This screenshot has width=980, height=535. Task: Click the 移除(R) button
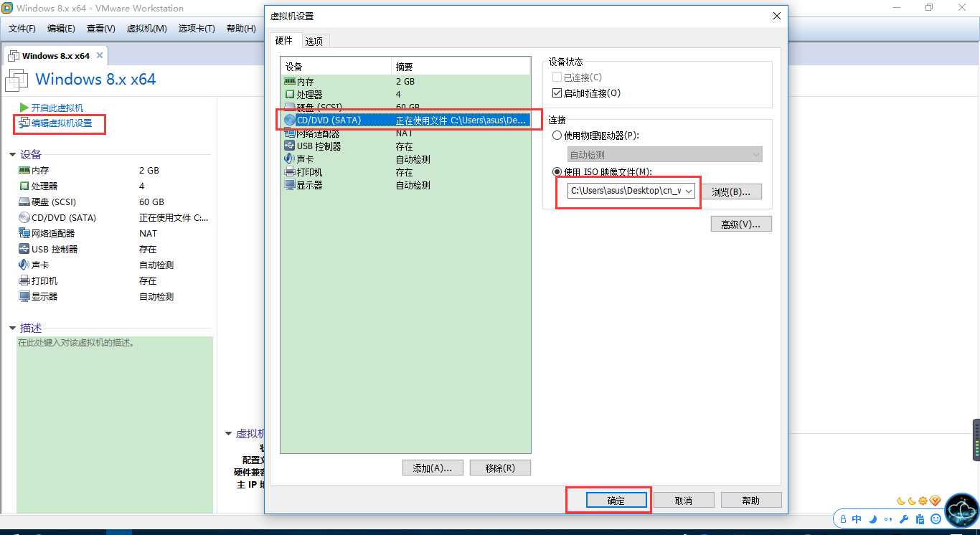click(x=500, y=468)
